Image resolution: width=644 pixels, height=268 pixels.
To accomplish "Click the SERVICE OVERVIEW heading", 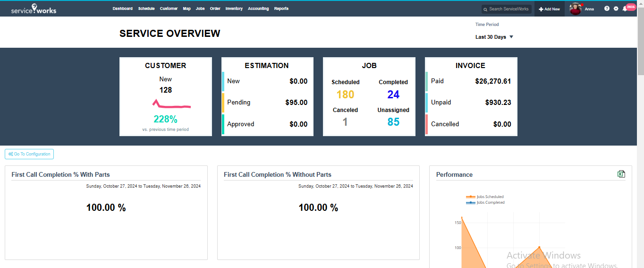I will 170,34.
